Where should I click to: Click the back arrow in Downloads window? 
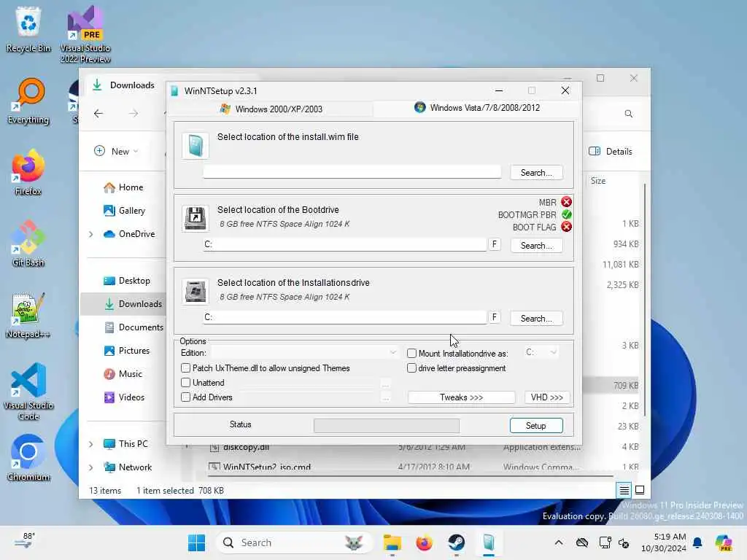[x=98, y=113]
